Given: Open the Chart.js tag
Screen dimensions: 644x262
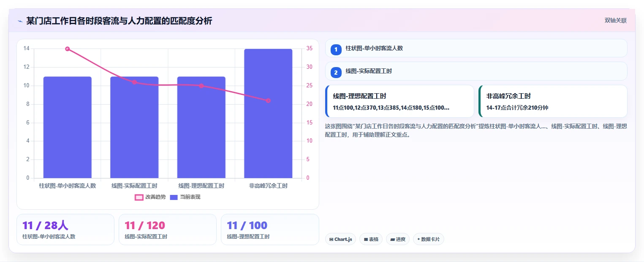Looking at the screenshot, I should point(341,239).
